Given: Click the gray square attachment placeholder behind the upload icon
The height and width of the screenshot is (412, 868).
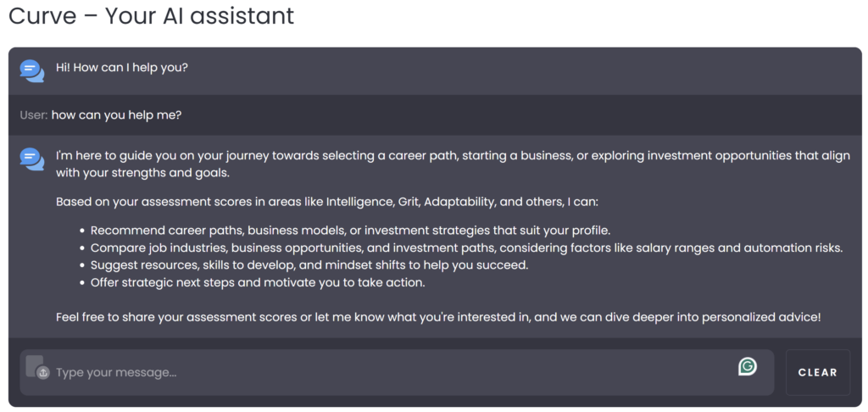Looking at the screenshot, I should tap(34, 365).
